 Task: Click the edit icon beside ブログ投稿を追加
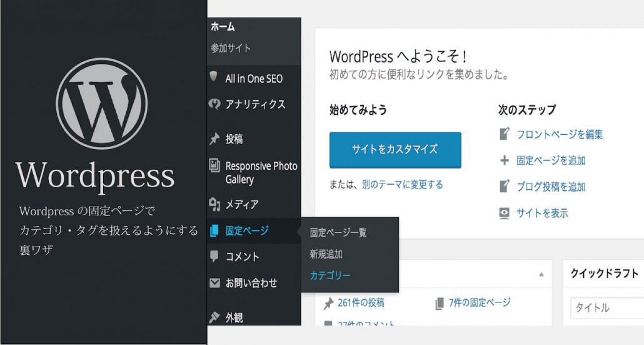coord(505,187)
